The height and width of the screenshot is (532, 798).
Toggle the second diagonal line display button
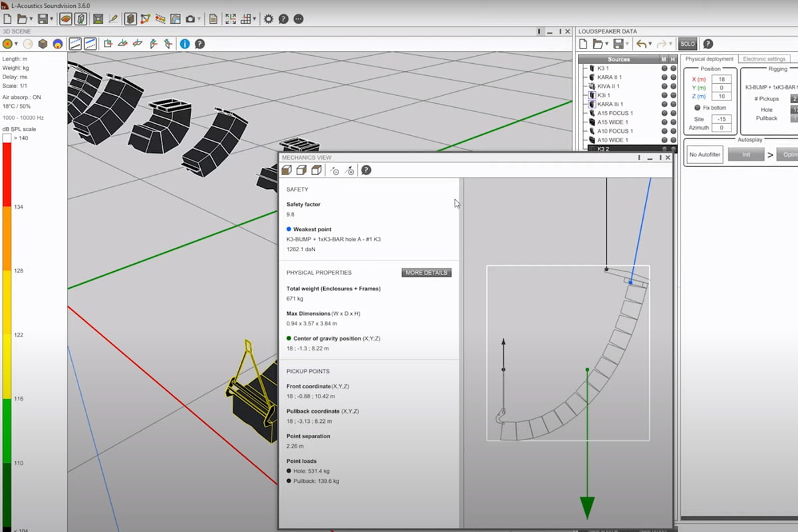tap(90, 44)
